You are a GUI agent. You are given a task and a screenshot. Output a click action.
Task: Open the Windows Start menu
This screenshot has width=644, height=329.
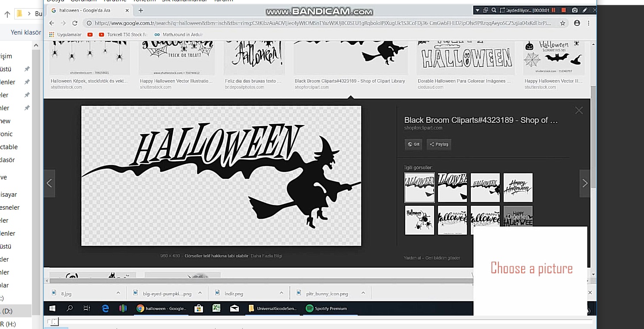point(53,308)
